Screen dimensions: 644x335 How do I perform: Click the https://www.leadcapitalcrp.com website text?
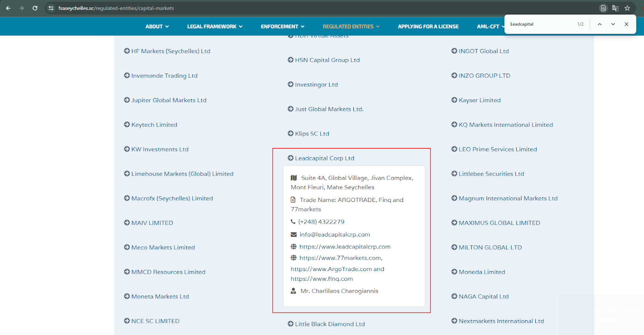(x=345, y=247)
